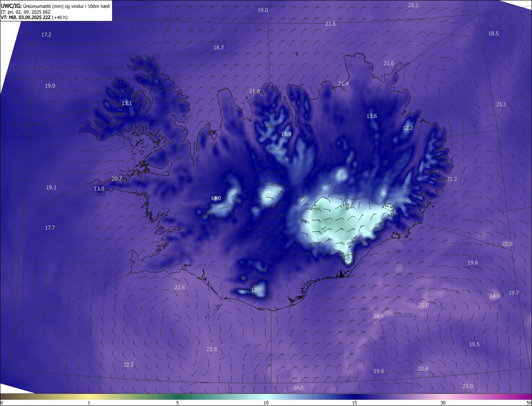
Task: Click the 25.0 value label
Action: 423,305
